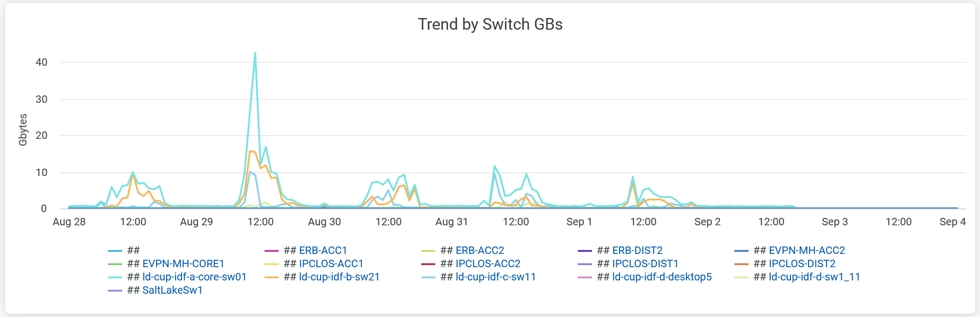
Task: Open ld-cup-idf-a-core-sw01 switch link
Action: (194, 277)
